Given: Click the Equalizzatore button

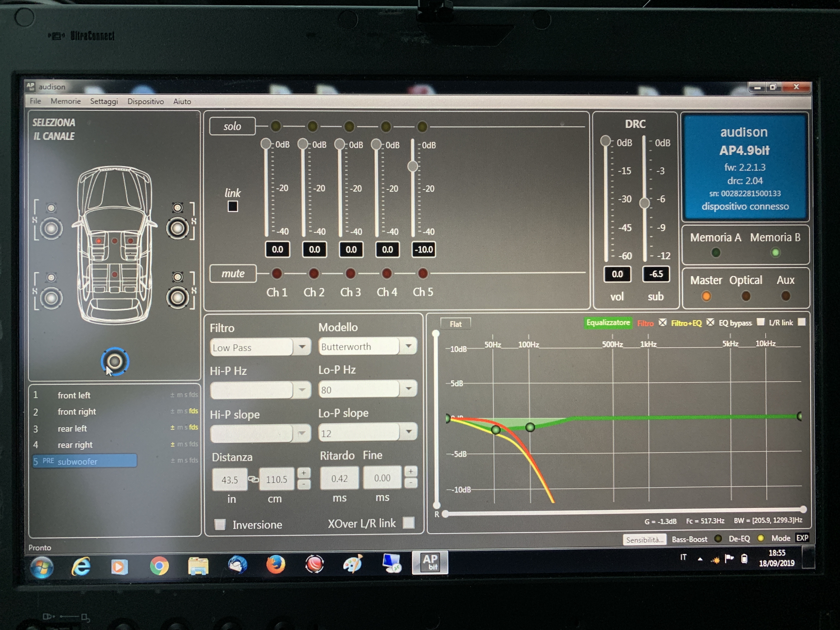Looking at the screenshot, I should point(608,323).
